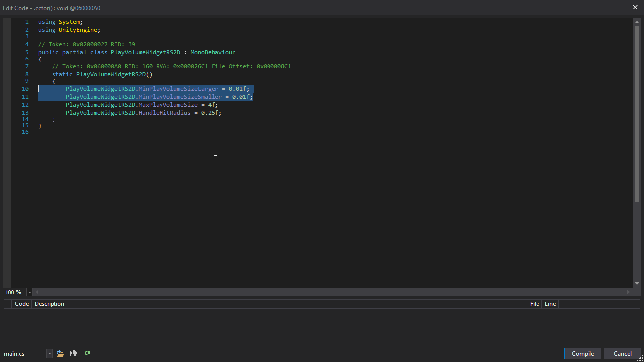Click the green C# language icon
The height and width of the screenshot is (362, 644).
87,353
